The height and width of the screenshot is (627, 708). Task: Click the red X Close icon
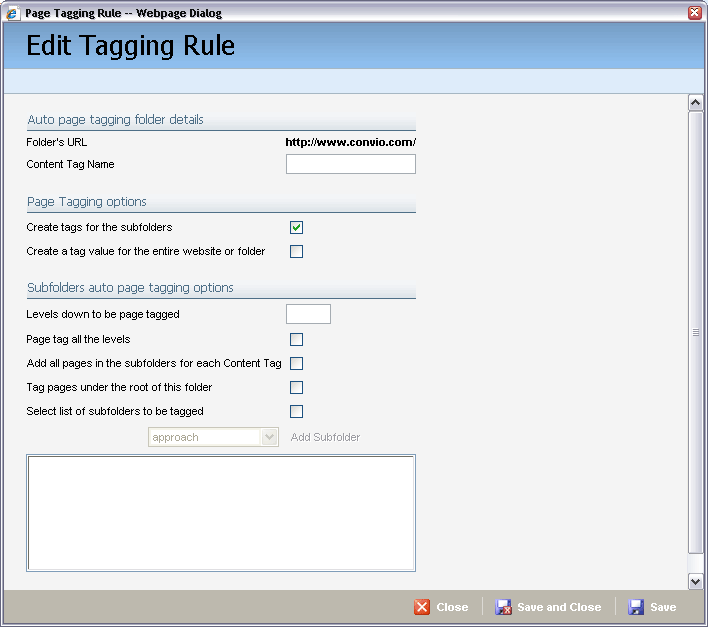coord(422,607)
